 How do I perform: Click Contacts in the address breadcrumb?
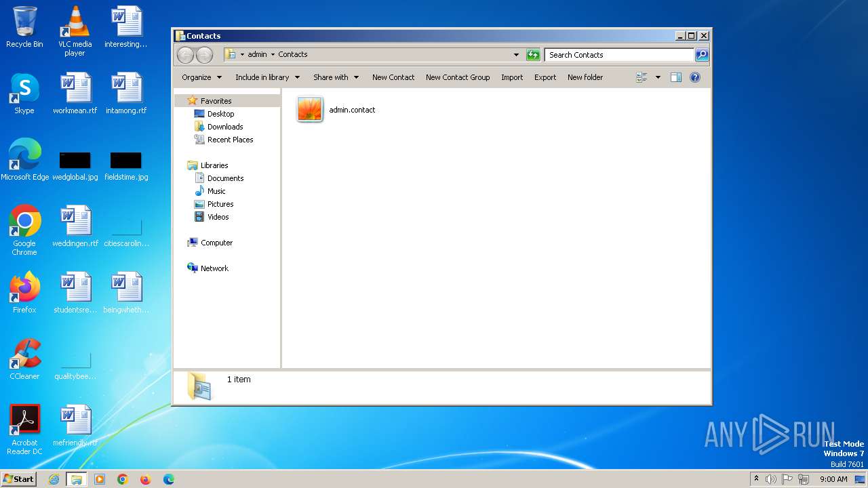click(293, 55)
